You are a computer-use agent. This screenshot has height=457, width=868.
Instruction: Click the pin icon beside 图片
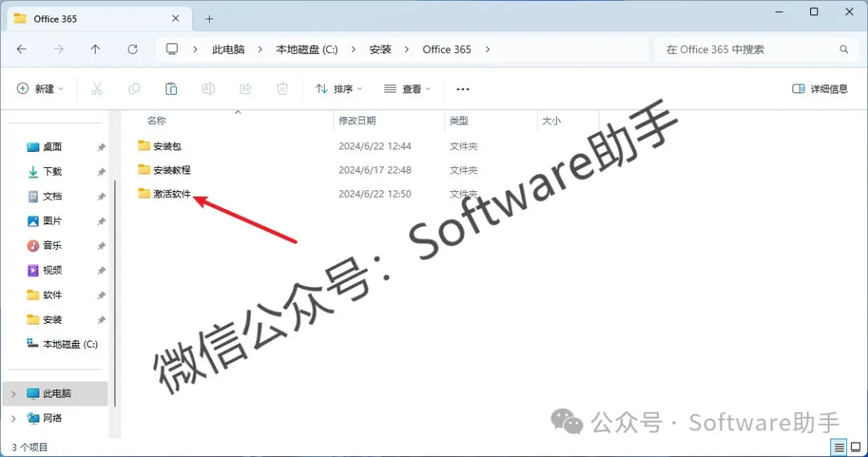[x=101, y=222]
